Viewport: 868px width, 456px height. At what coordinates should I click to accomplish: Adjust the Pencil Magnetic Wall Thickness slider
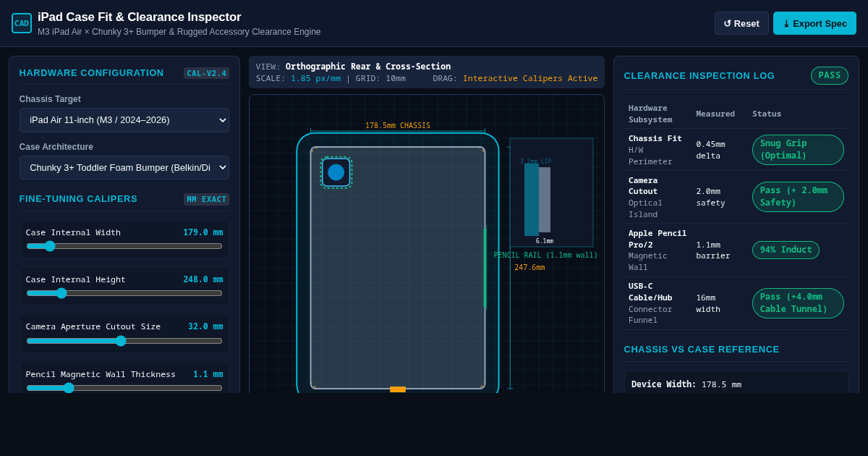[124, 388]
